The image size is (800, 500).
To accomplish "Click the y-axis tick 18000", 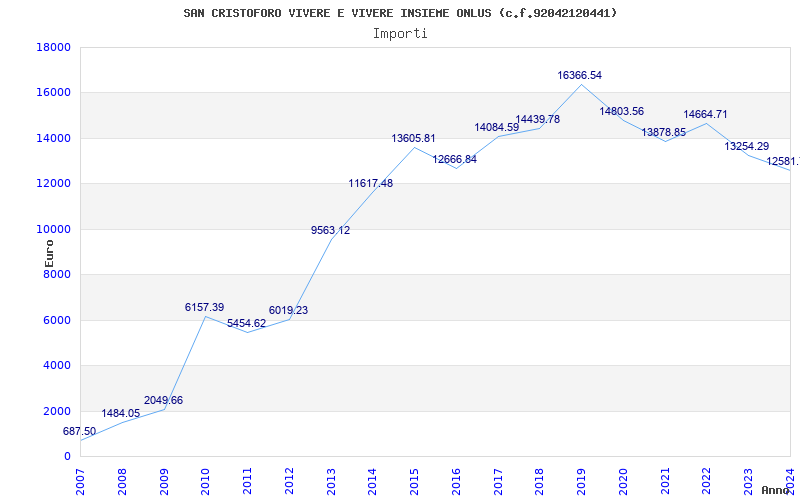I will 54,47.
